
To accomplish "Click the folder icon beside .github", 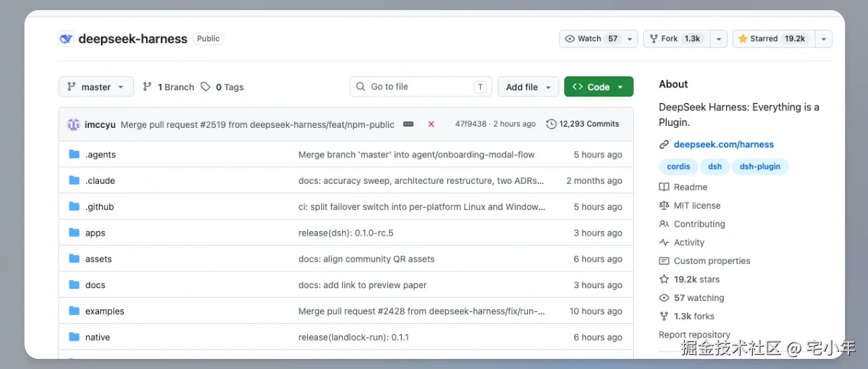I will 74,207.
